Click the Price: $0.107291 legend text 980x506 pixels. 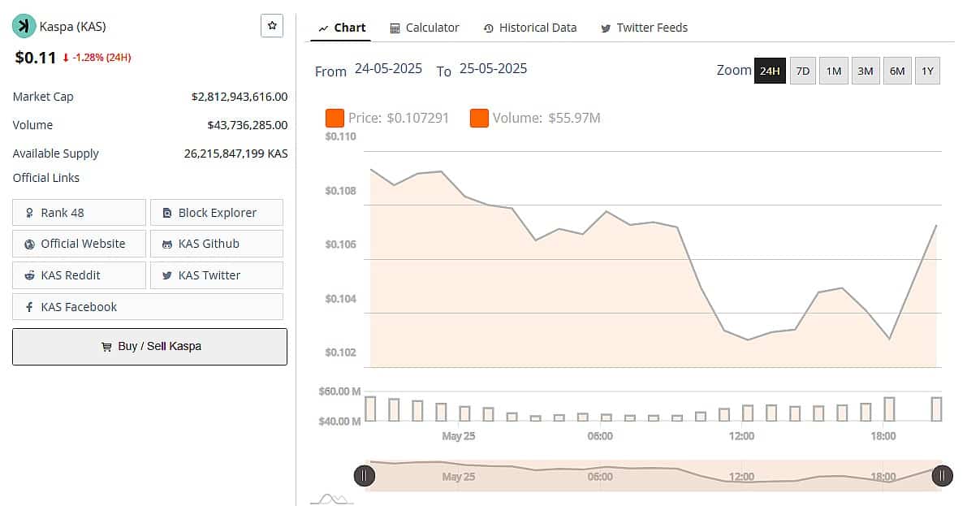click(399, 118)
